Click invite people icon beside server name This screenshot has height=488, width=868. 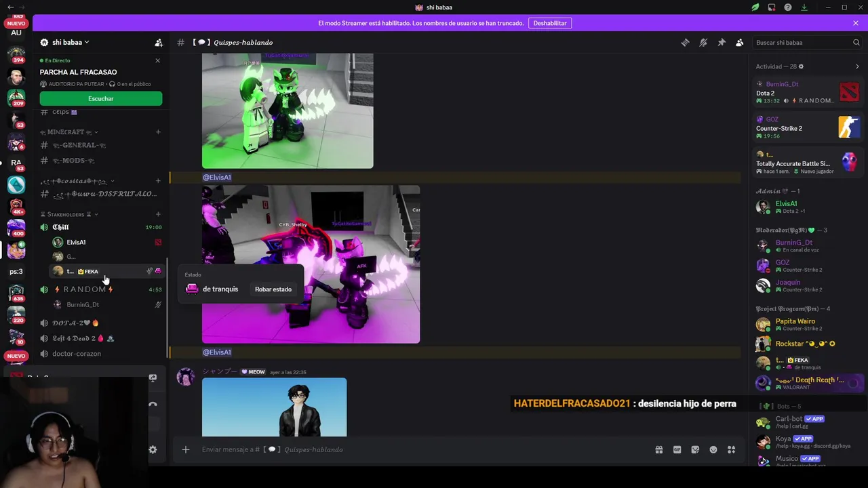159,42
